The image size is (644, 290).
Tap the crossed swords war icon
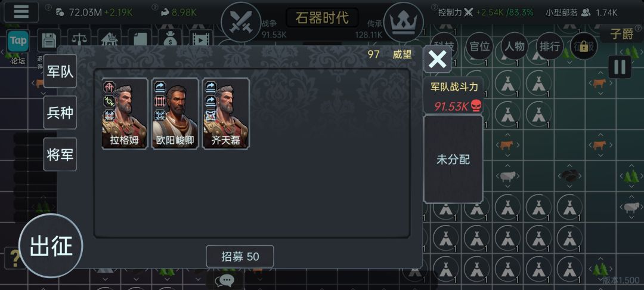pyautogui.click(x=241, y=21)
